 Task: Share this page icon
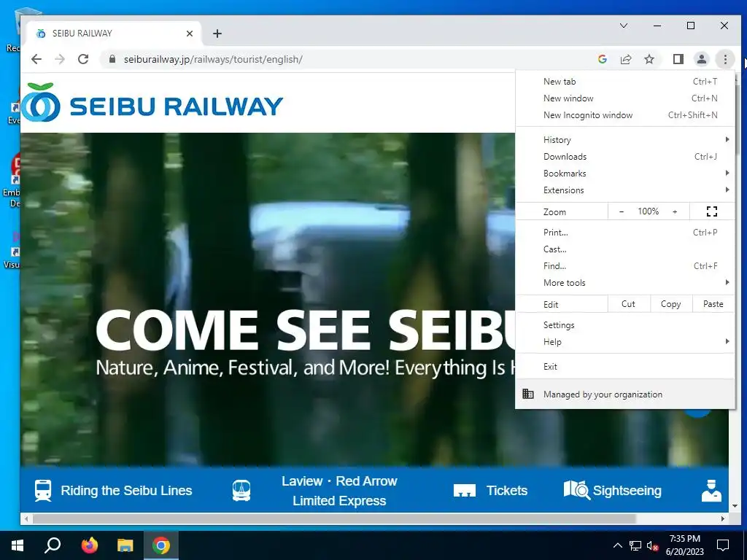625,59
